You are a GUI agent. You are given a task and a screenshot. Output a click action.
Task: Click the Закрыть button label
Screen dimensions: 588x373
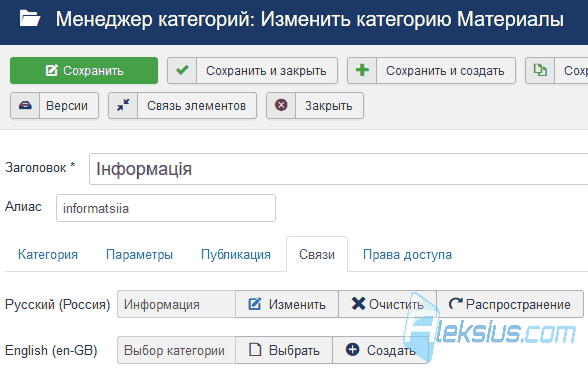coord(328,106)
